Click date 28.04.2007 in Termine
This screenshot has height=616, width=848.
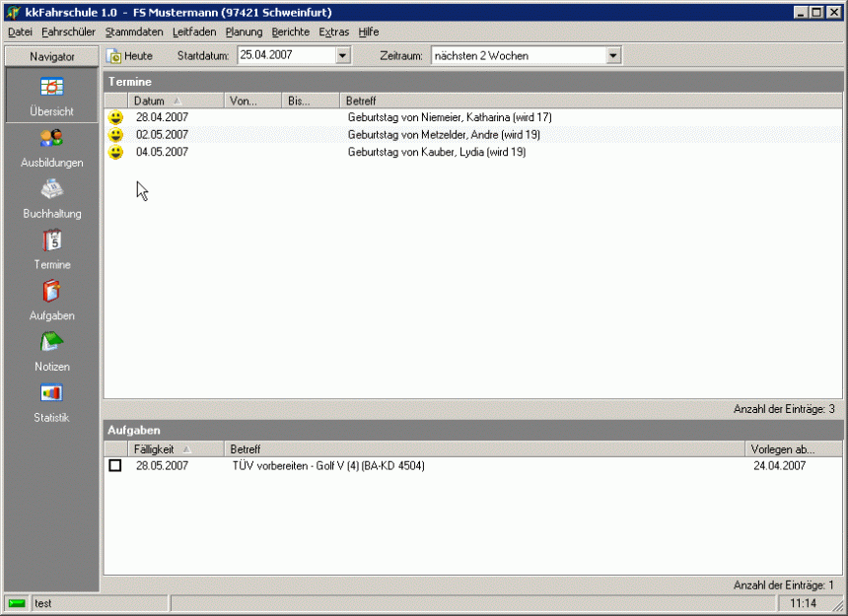[162, 117]
